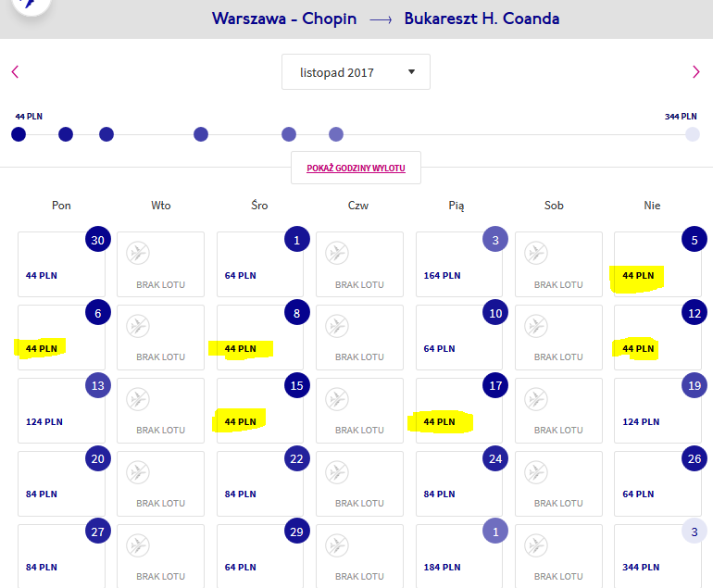This screenshot has width=713, height=588.
Task: Pick November 17 flight for 44 PLN
Action: tap(459, 410)
